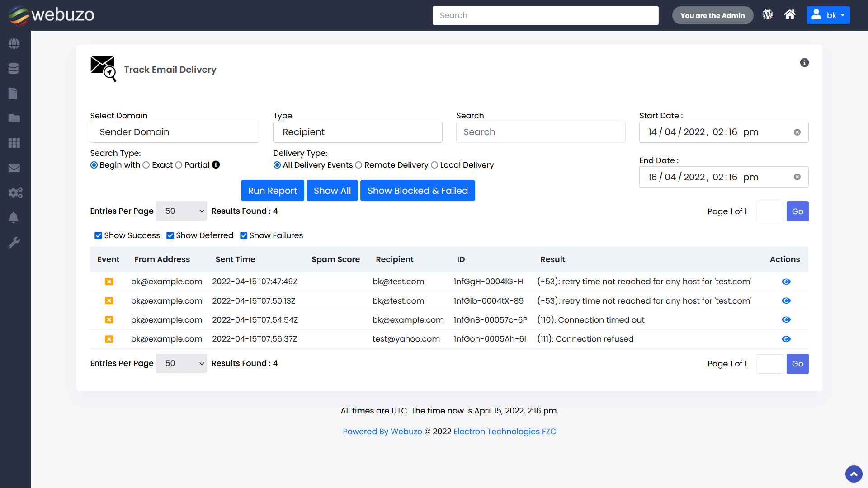This screenshot has width=868, height=488.
Task: Click the info icon near Partial search type
Action: click(x=216, y=165)
